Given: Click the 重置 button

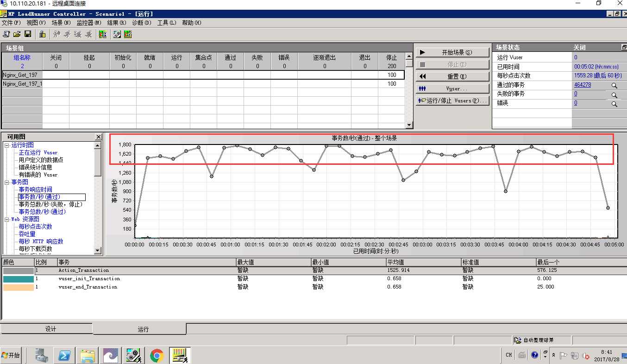Looking at the screenshot, I should point(452,76).
